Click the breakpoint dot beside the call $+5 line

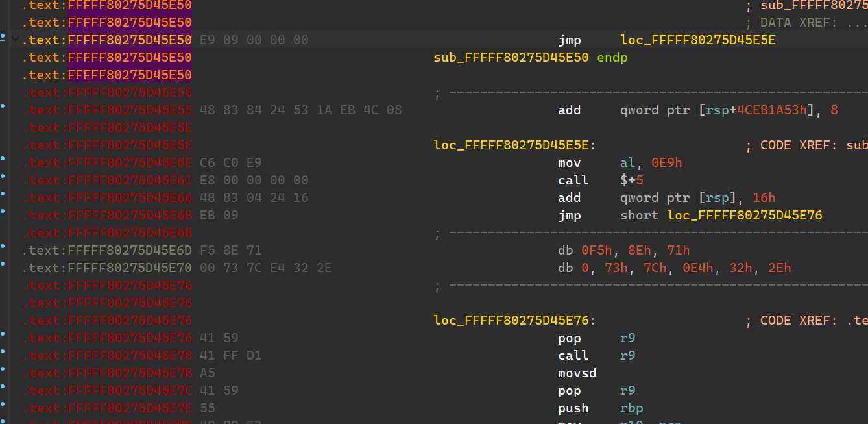tap(4, 176)
